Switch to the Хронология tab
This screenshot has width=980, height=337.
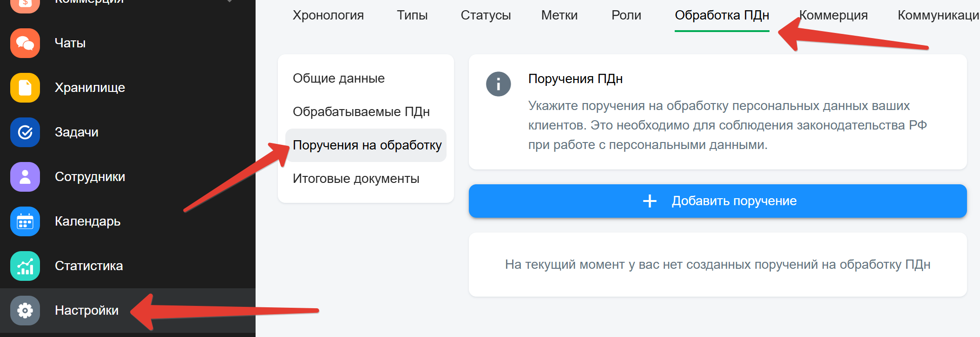pos(328,15)
